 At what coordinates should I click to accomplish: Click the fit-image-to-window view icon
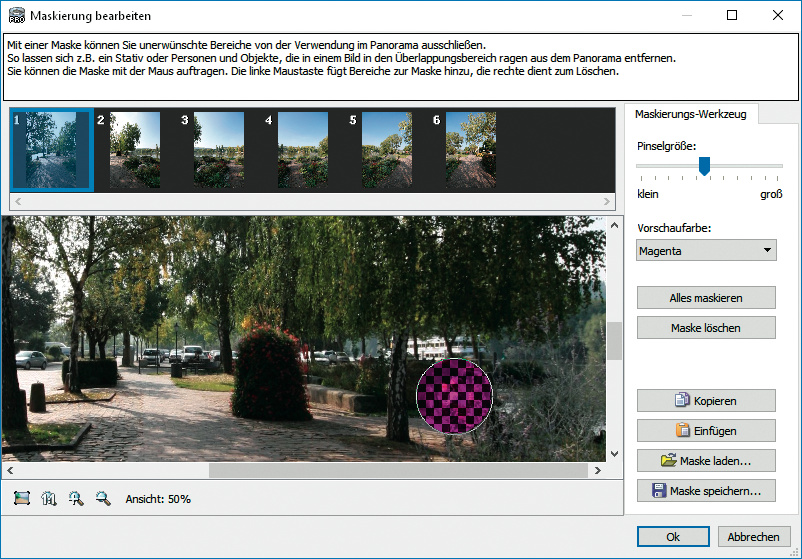pos(22,498)
